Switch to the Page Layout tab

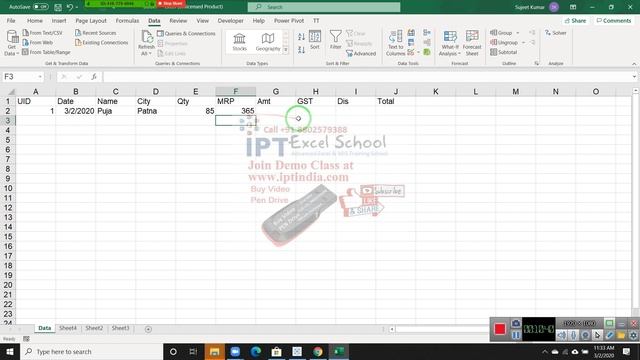tap(91, 20)
